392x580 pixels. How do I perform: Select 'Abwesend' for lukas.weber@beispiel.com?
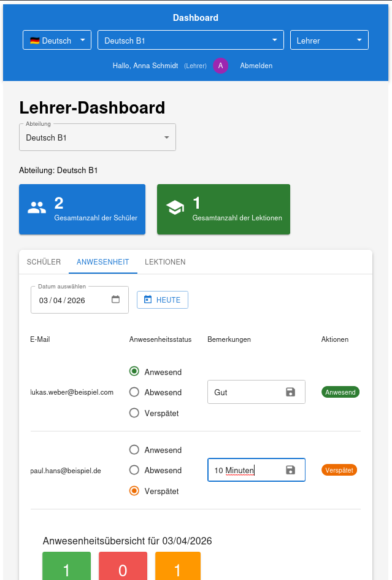(134, 392)
